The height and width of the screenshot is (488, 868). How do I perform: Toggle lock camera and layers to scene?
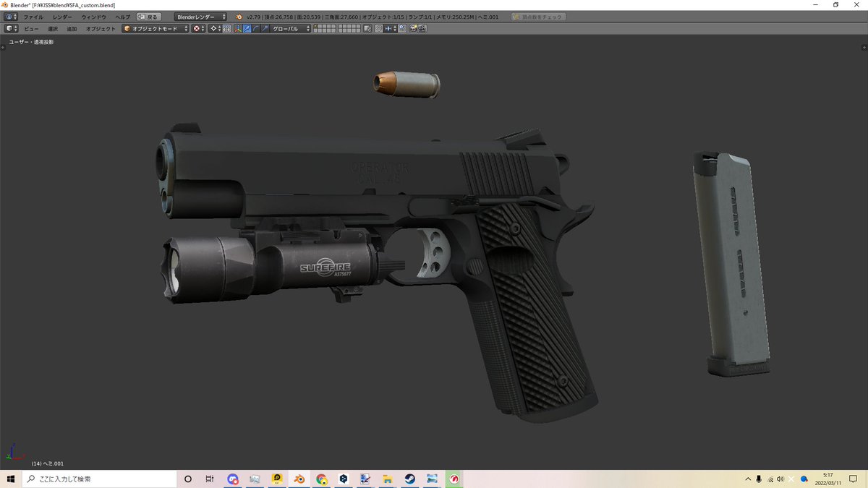[367, 28]
